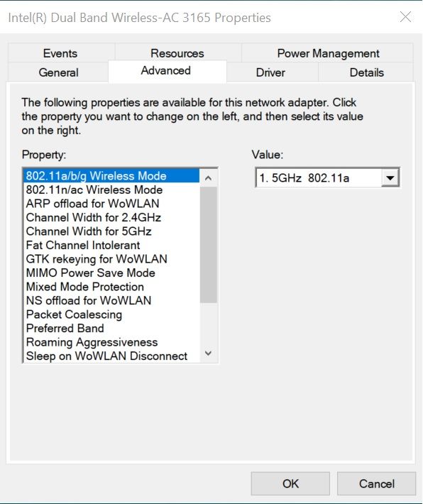Click the property list scroll down arrow

coord(208,354)
